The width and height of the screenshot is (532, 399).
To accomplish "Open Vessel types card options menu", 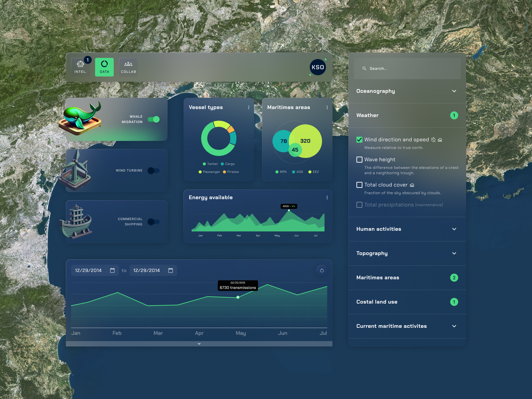I will pyautogui.click(x=249, y=107).
